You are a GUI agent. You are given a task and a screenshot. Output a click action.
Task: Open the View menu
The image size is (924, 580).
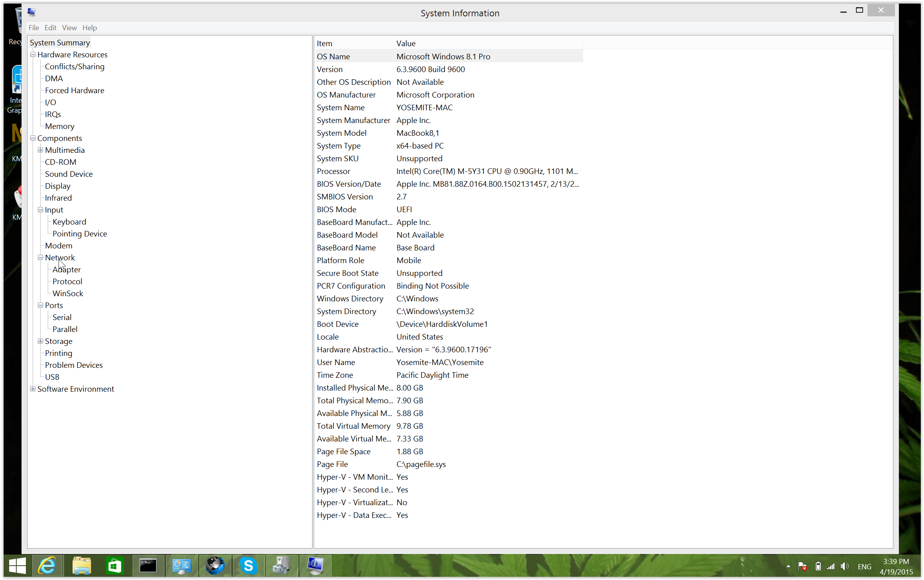tap(69, 28)
